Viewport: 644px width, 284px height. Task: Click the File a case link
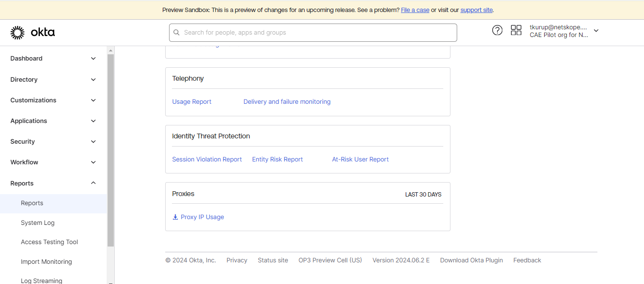click(x=415, y=10)
